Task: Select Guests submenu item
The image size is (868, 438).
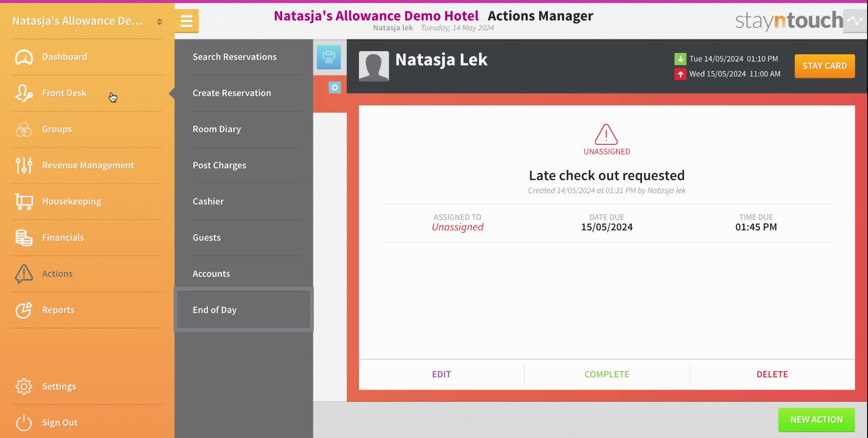Action: pyautogui.click(x=244, y=238)
